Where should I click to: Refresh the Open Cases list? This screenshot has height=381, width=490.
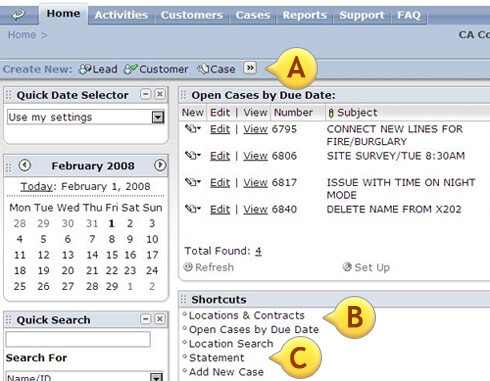[x=209, y=267]
